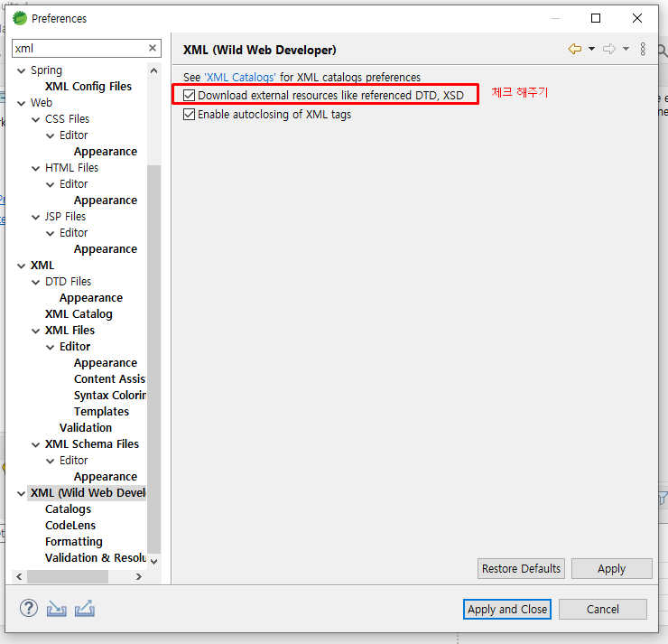
Task: Collapse Editor under XML Schema Files
Action: [x=50, y=462]
